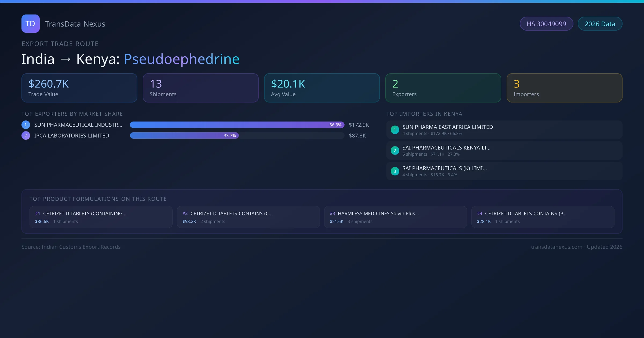Screen dimensions: 644x338
Task: Click the HS 30049099 badge
Action: (x=546, y=24)
